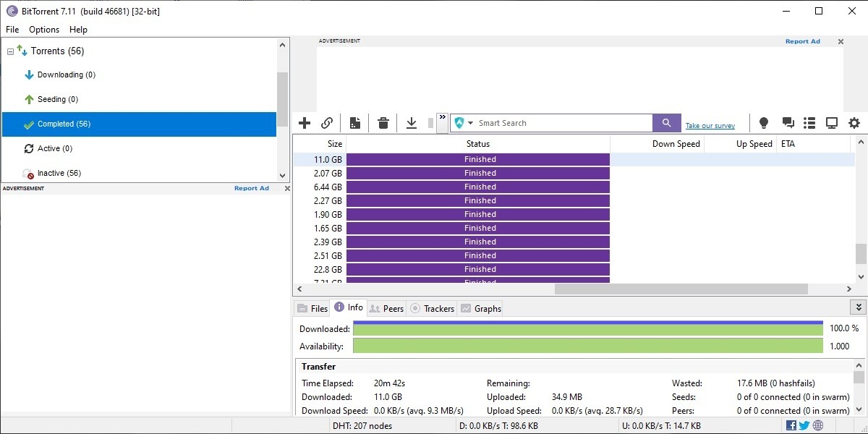
Task: Click the Twitter icon in the status bar
Action: click(x=803, y=425)
